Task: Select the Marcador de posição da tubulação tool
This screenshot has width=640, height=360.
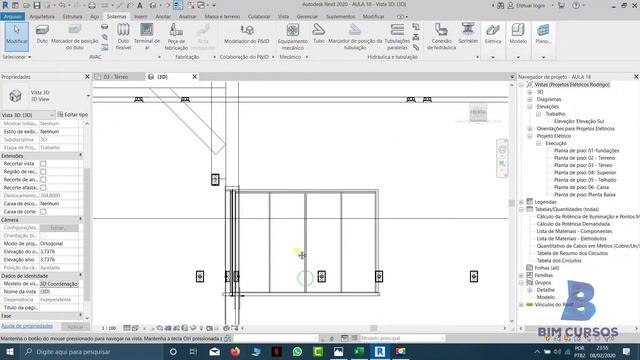Action: [355, 36]
